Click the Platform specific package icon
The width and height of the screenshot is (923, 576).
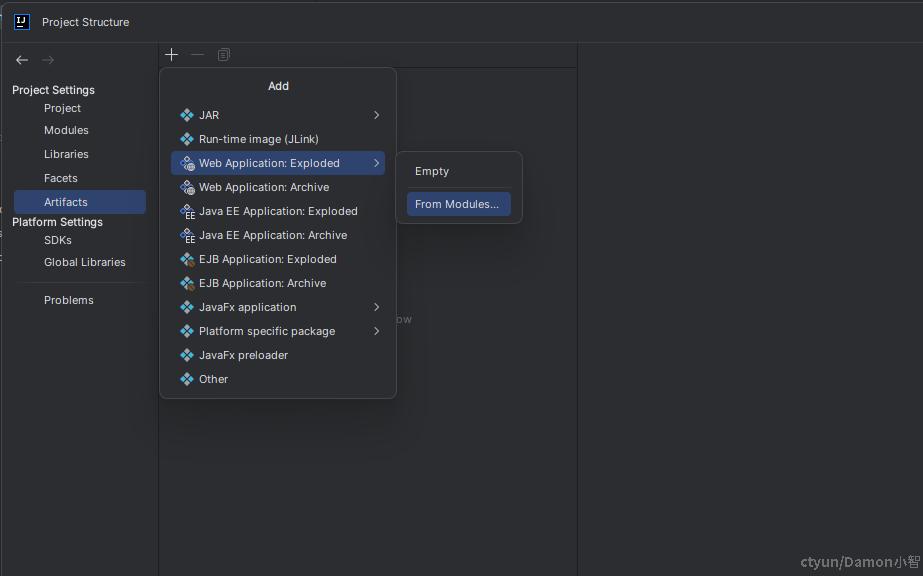187,331
